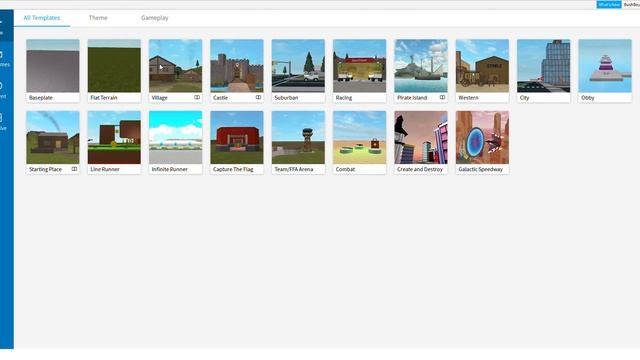The width and height of the screenshot is (640, 360).
Task: Choose the Obby template thumbnail
Action: pyautogui.click(x=605, y=66)
